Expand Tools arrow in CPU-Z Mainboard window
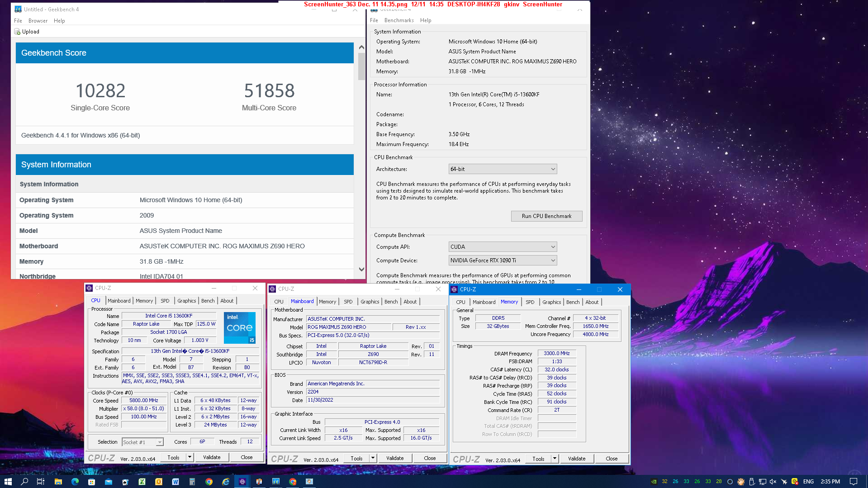The image size is (868, 488). pos(373,458)
